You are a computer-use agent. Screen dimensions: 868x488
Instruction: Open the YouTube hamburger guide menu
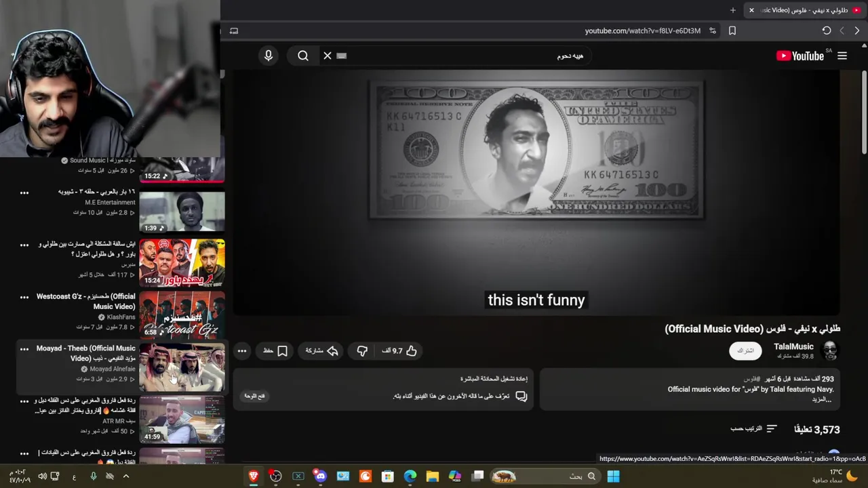point(842,56)
